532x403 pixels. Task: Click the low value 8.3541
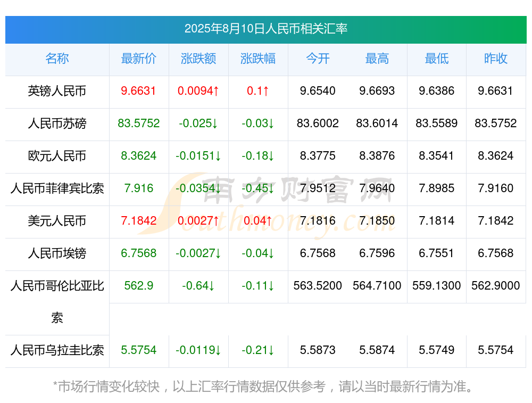point(436,156)
